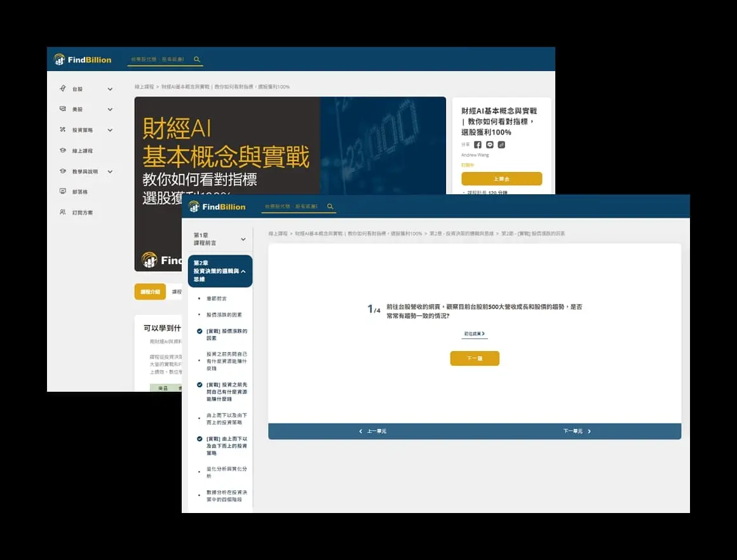Follow the 前往網頁 link in the question
737x560 pixels.
pos(475,333)
